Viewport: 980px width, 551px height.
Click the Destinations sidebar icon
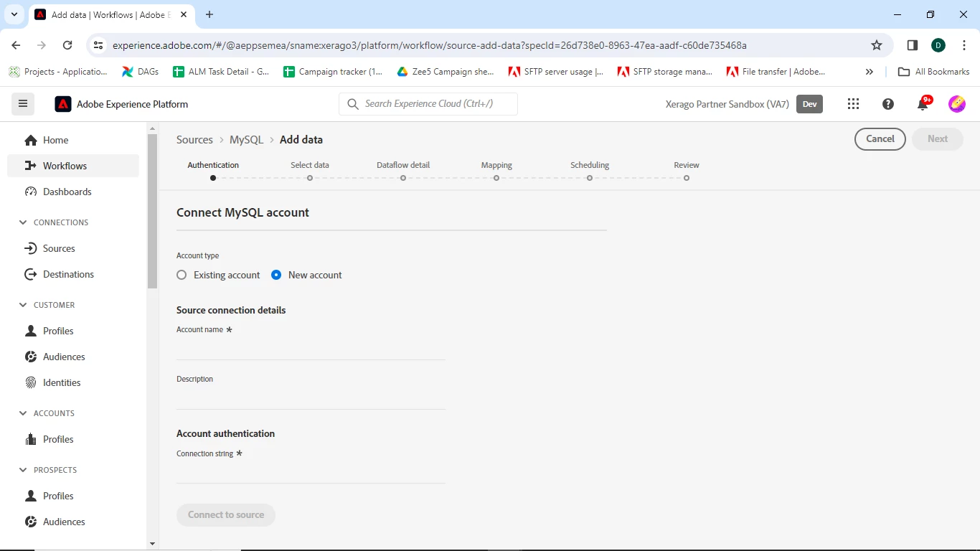31,274
